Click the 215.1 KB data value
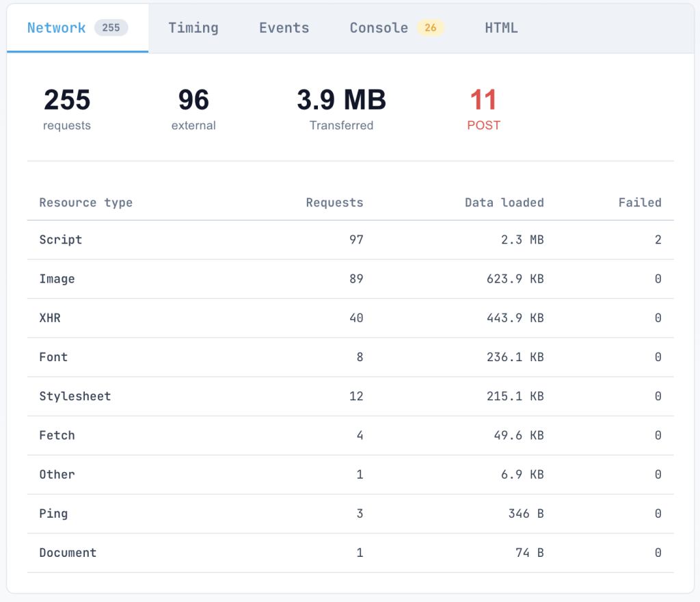 click(x=515, y=397)
